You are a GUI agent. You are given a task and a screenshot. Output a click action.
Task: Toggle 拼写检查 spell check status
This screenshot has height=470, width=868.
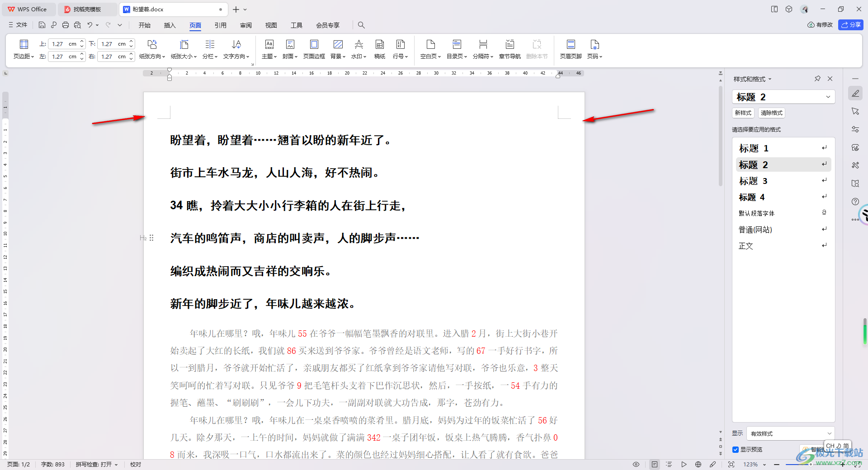pyautogui.click(x=96, y=464)
